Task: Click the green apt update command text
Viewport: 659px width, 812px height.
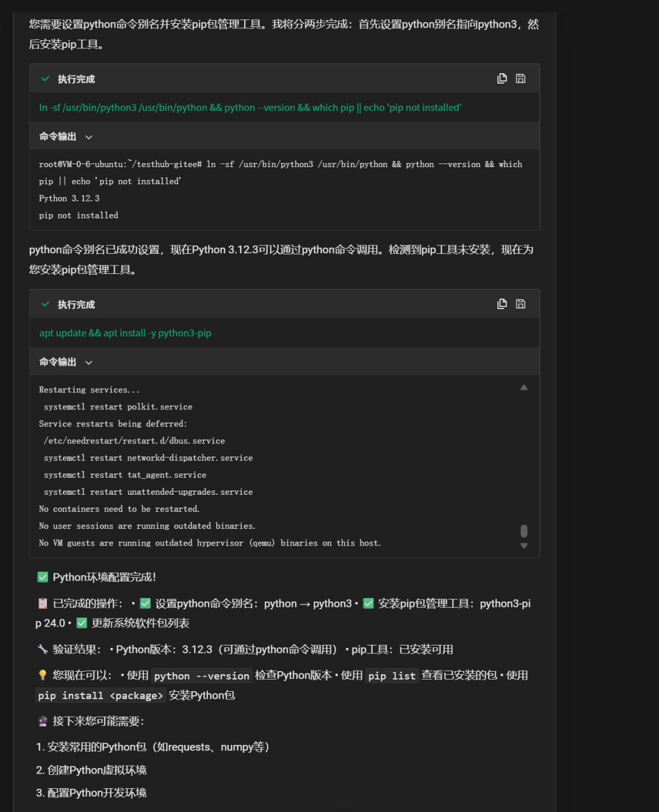Action: [x=125, y=333]
